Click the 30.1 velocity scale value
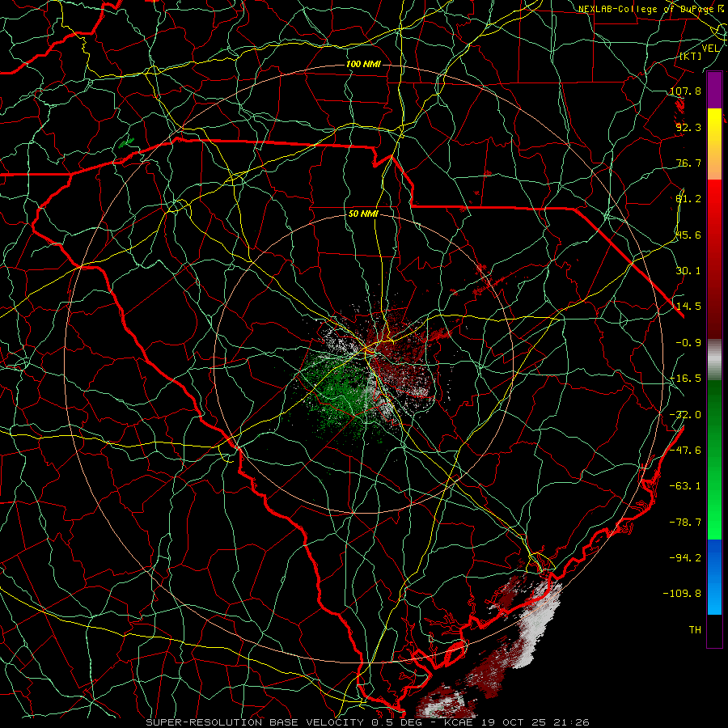728x728 pixels. (688, 271)
